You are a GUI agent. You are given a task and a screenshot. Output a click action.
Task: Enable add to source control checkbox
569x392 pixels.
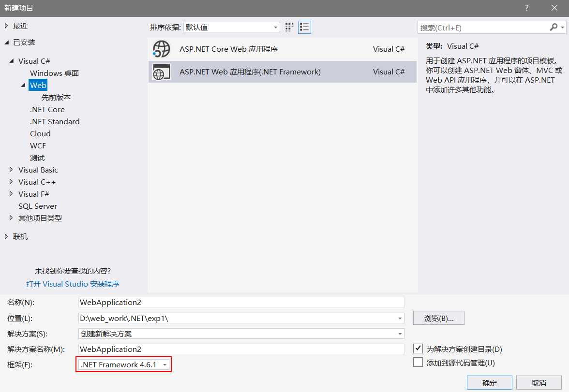click(x=418, y=362)
